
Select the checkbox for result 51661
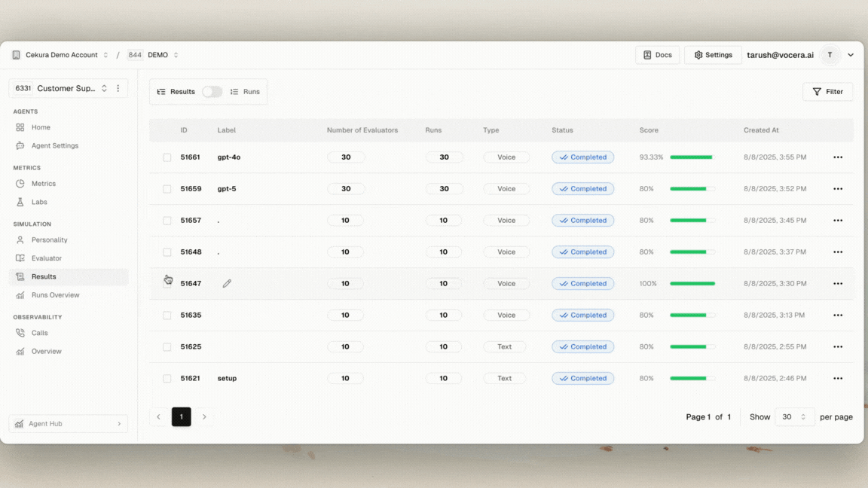coord(167,157)
